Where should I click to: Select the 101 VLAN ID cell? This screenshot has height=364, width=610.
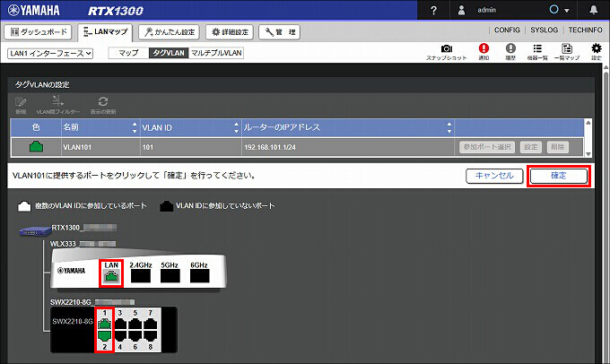point(190,147)
